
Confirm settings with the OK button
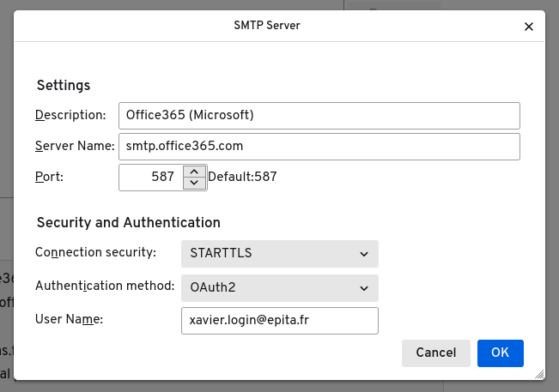[500, 353]
